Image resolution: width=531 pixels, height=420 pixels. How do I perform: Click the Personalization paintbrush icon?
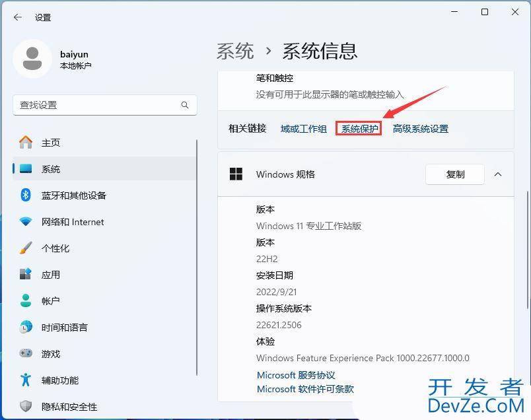pos(26,248)
